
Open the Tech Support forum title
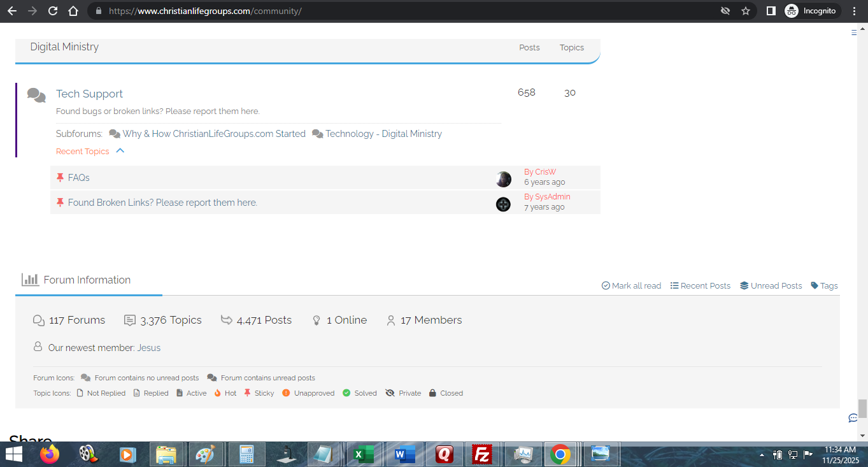tap(89, 94)
